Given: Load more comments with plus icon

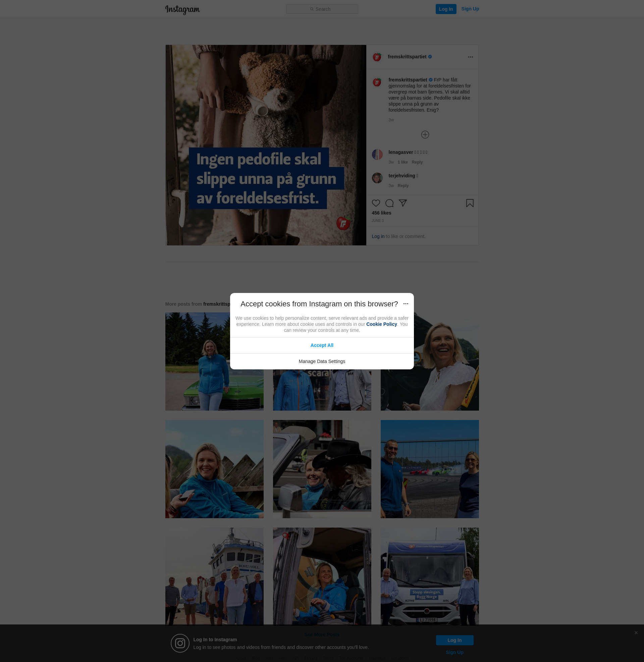Looking at the screenshot, I should tap(425, 135).
